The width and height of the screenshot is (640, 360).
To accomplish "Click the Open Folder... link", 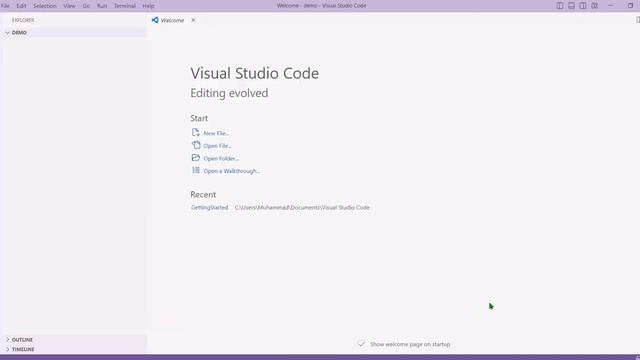I will (x=221, y=158).
